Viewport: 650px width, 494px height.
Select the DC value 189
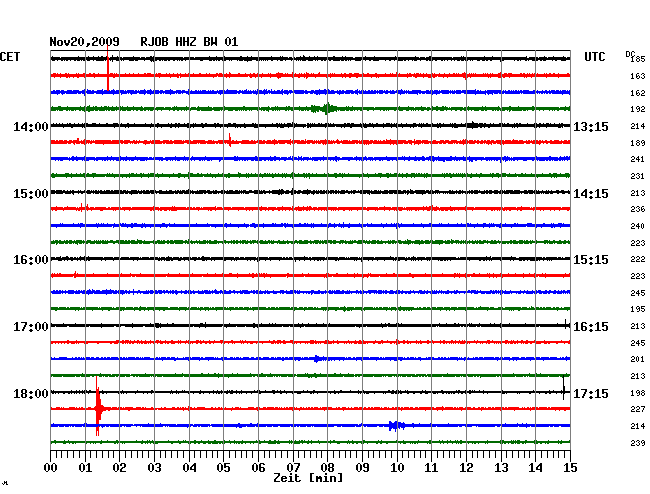pos(638,143)
